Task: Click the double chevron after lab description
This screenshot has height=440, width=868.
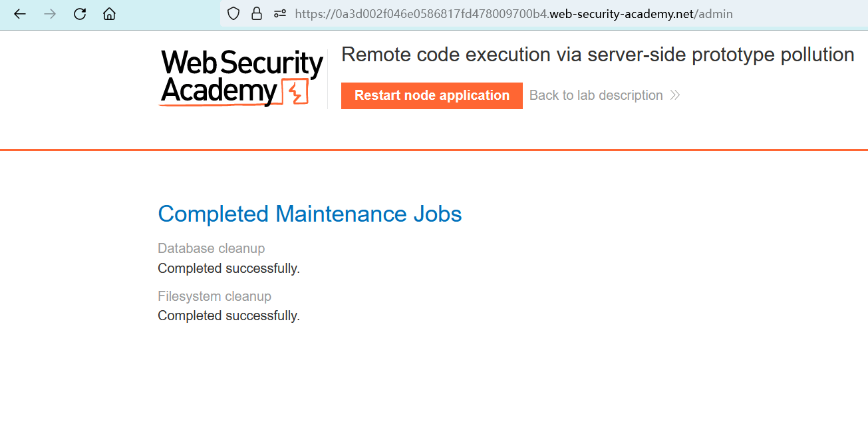Action: (x=675, y=96)
